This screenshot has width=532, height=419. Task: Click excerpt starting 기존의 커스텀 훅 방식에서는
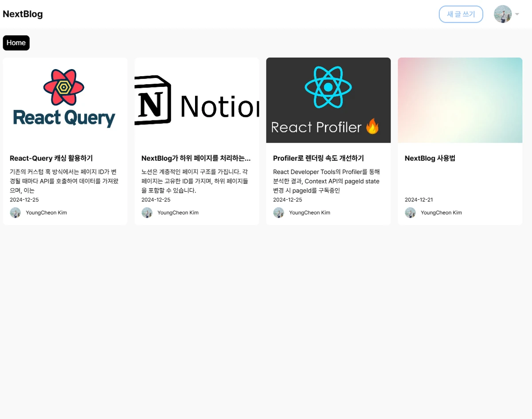pyautogui.click(x=65, y=181)
